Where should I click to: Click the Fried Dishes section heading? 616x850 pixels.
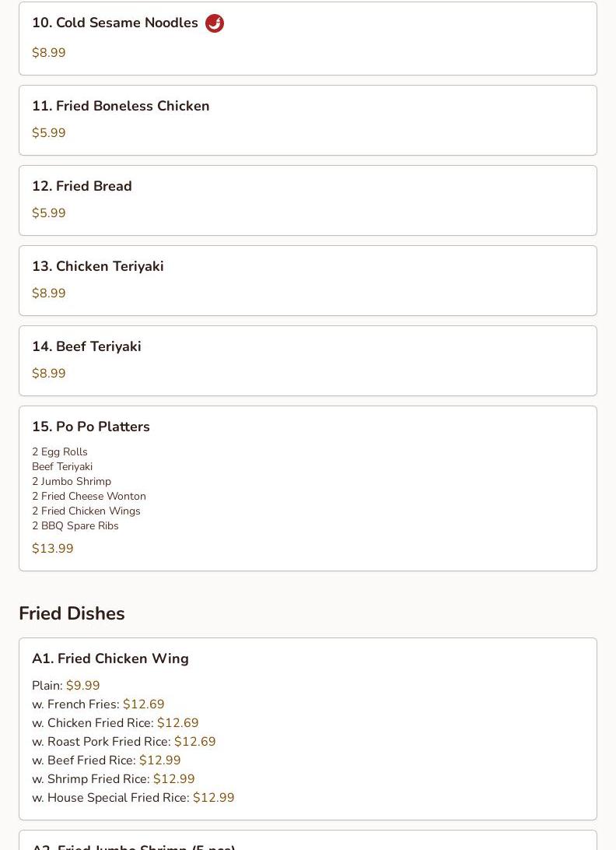pyautogui.click(x=72, y=613)
